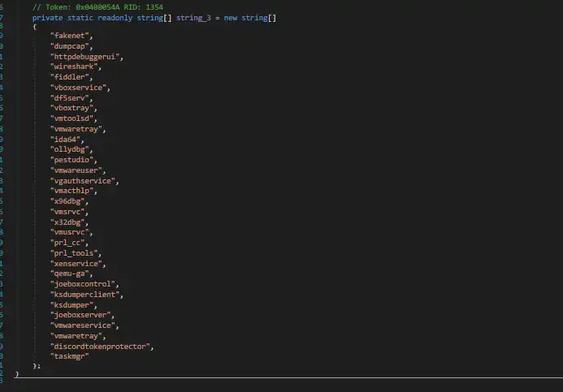This screenshot has width=563, height=392.
Task: Click on "qemu-ga" in the list
Action: [70, 274]
